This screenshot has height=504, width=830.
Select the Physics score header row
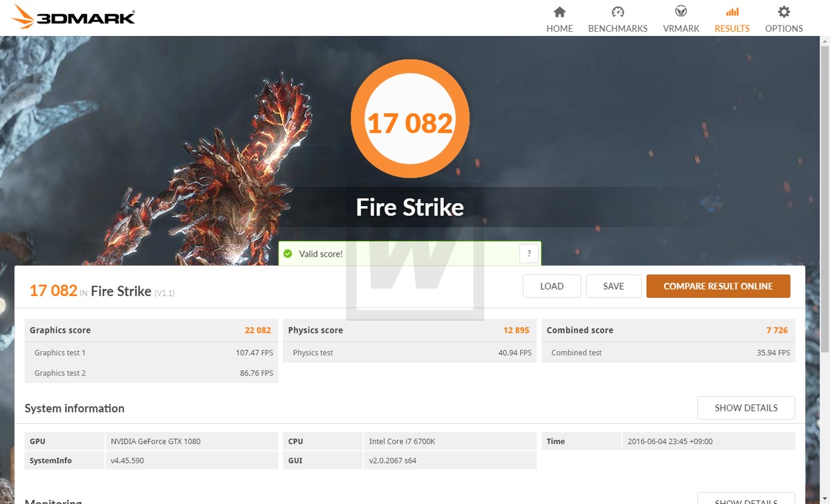pyautogui.click(x=409, y=330)
